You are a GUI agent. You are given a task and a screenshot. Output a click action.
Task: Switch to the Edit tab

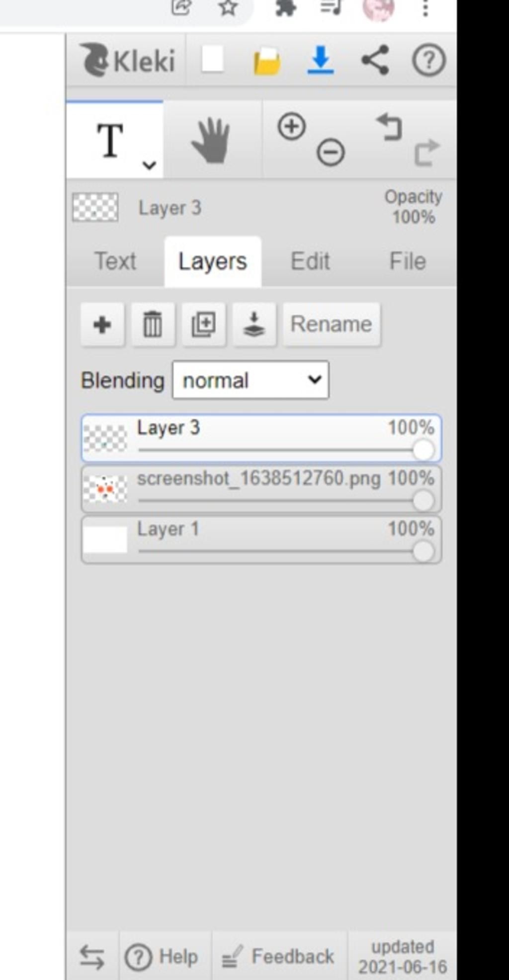310,261
